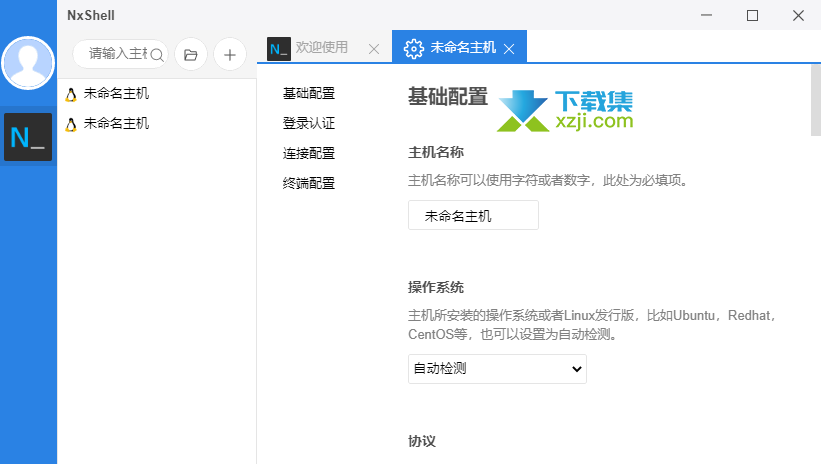821x464 pixels.
Task: Click the 协议 section heading
Action: coord(422,441)
